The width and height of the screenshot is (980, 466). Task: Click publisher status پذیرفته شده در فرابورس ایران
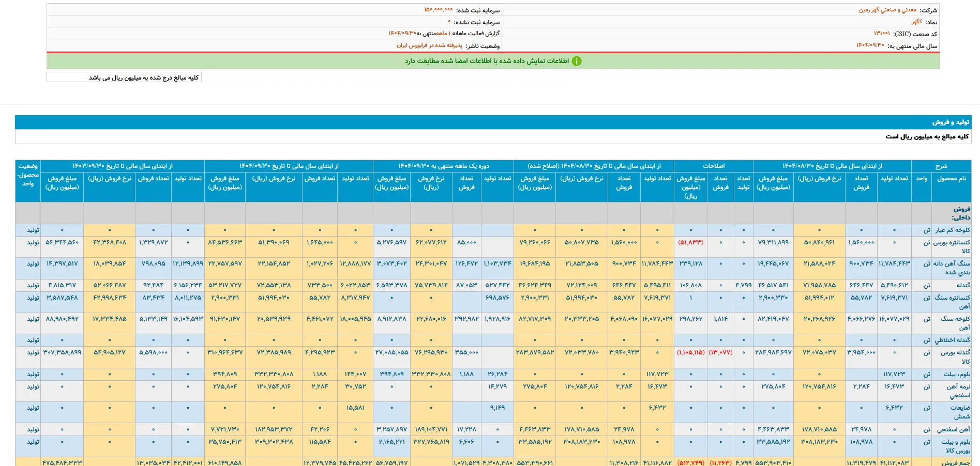pyautogui.click(x=429, y=45)
